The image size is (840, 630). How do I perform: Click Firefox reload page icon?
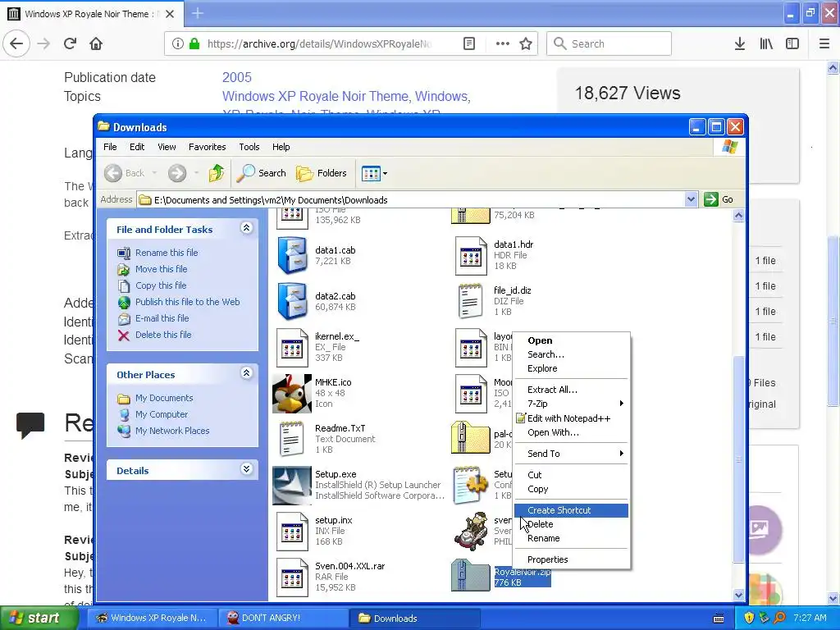coord(71,43)
